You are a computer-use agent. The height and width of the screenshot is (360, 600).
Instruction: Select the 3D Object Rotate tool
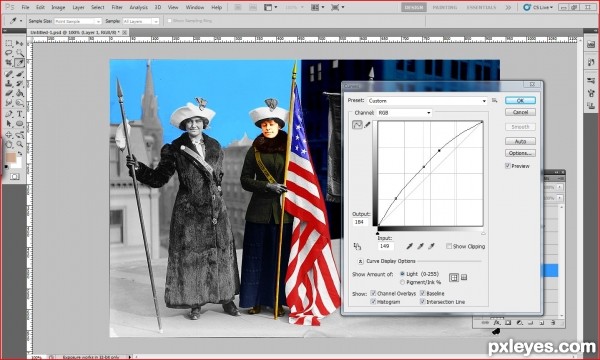[9, 134]
